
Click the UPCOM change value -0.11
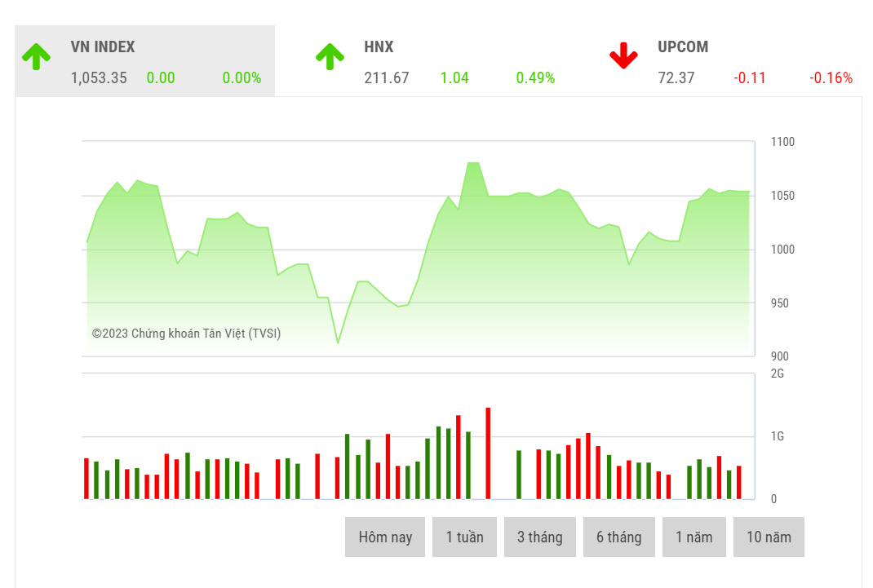pyautogui.click(x=750, y=78)
